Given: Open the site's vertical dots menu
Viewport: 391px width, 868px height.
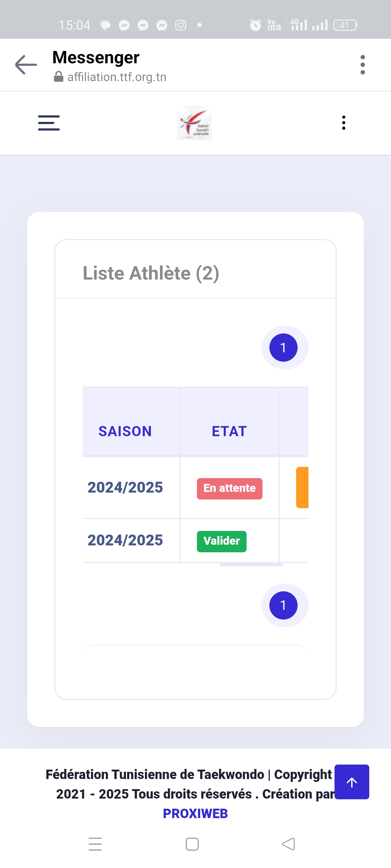Looking at the screenshot, I should click(x=344, y=123).
